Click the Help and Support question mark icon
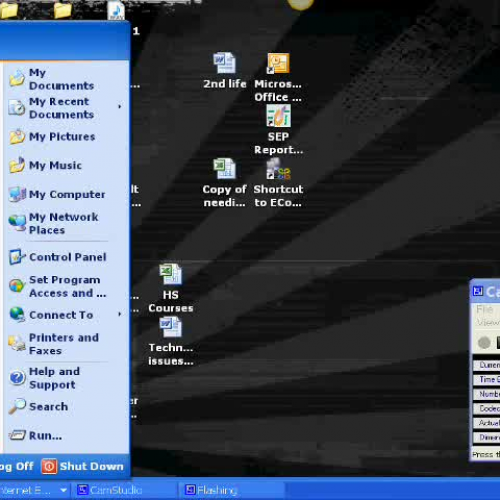The image size is (500, 500). [x=17, y=378]
